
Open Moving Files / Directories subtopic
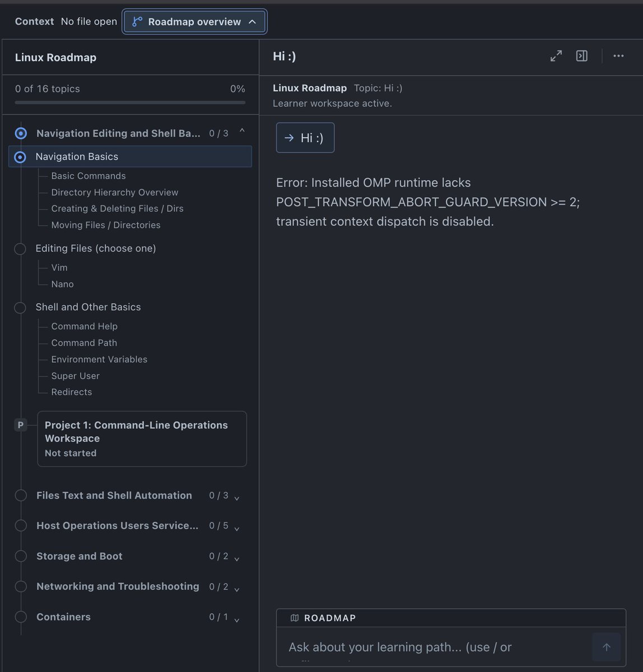(106, 225)
